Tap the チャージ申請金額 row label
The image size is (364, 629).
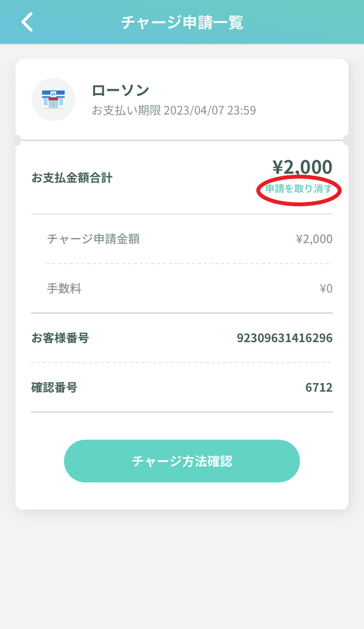pos(93,239)
